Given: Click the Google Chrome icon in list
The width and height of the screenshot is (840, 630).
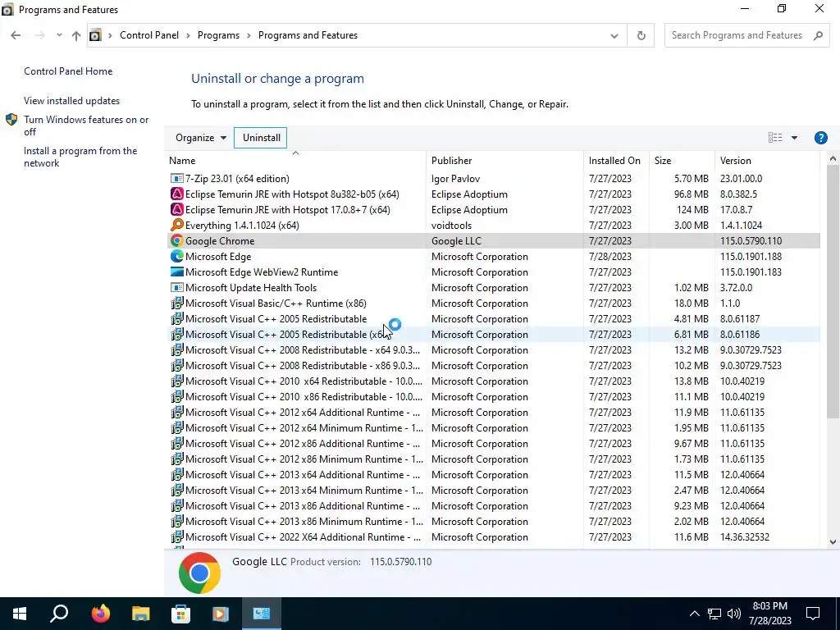Looking at the screenshot, I should [x=177, y=241].
